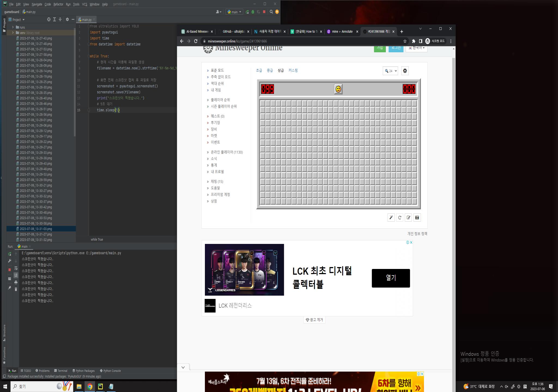Click the Minesweeper smiley face button
The height and width of the screenshot is (392, 558).
coord(338,89)
